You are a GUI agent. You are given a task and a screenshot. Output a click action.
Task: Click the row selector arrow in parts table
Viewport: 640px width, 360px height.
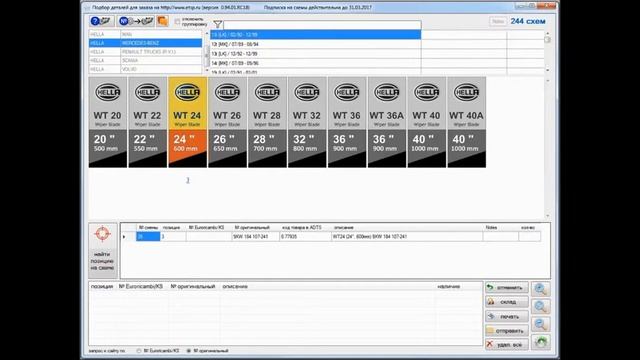tap(124, 237)
